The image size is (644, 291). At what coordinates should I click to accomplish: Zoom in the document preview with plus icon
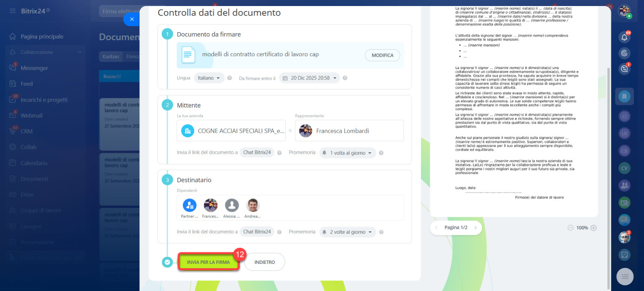594,228
